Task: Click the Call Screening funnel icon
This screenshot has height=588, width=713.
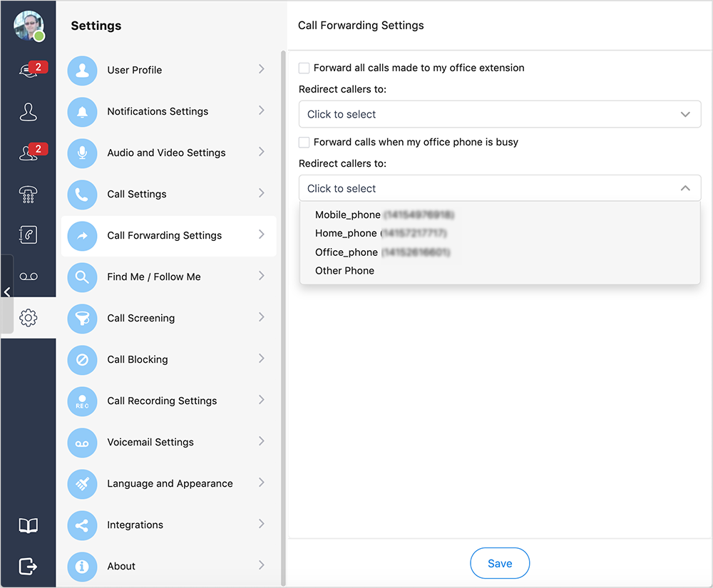Action: [82, 319]
